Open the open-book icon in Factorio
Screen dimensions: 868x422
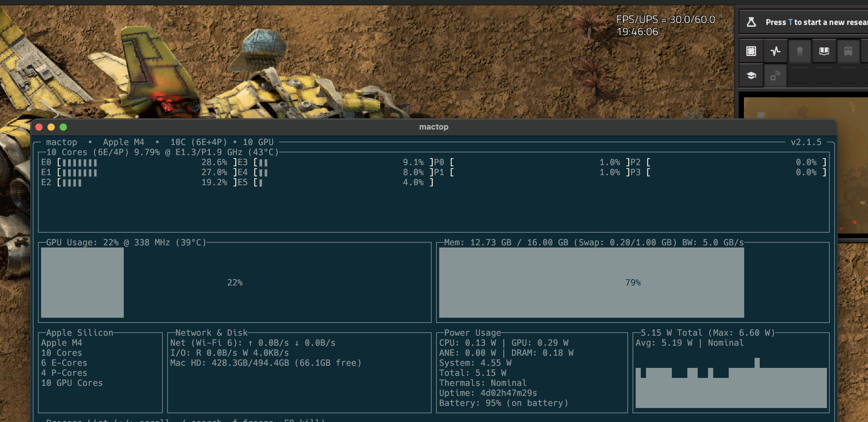824,51
